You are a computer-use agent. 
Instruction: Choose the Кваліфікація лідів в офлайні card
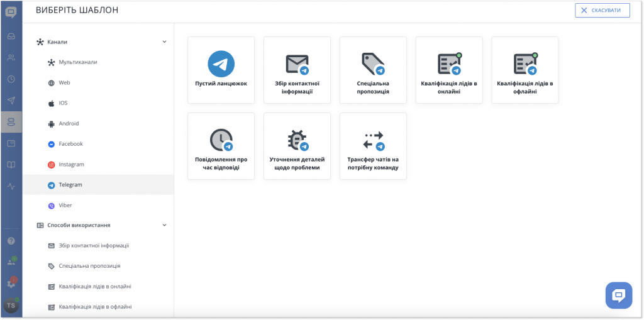pos(525,70)
